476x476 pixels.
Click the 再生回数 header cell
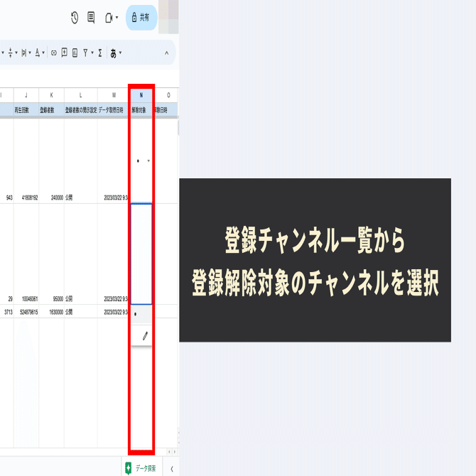coord(26,110)
